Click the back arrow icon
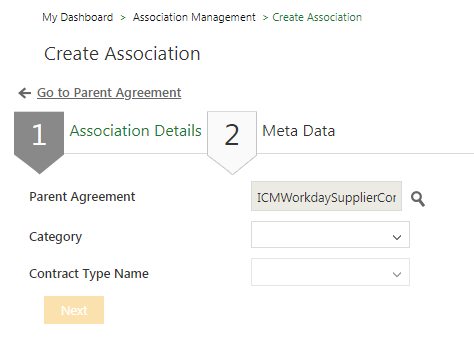Screen dimensions: 474x362 tap(25, 93)
